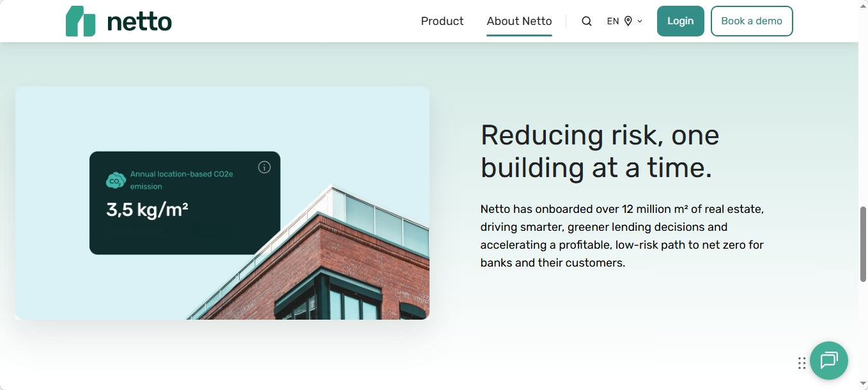Image resolution: width=868 pixels, height=390 pixels.
Task: Click the CO2 cloud icon on the card
Action: 116,180
